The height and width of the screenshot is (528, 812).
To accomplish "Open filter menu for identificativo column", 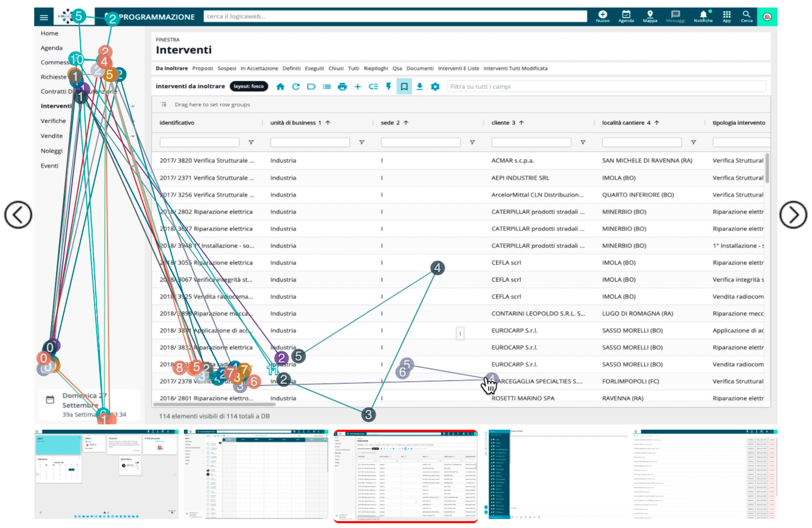I will click(251, 143).
